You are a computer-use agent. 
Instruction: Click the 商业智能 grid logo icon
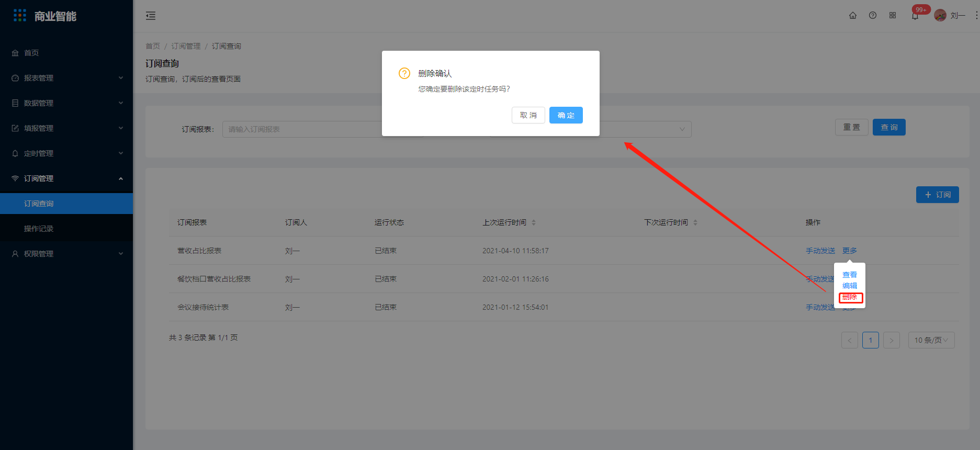pyautogui.click(x=20, y=16)
